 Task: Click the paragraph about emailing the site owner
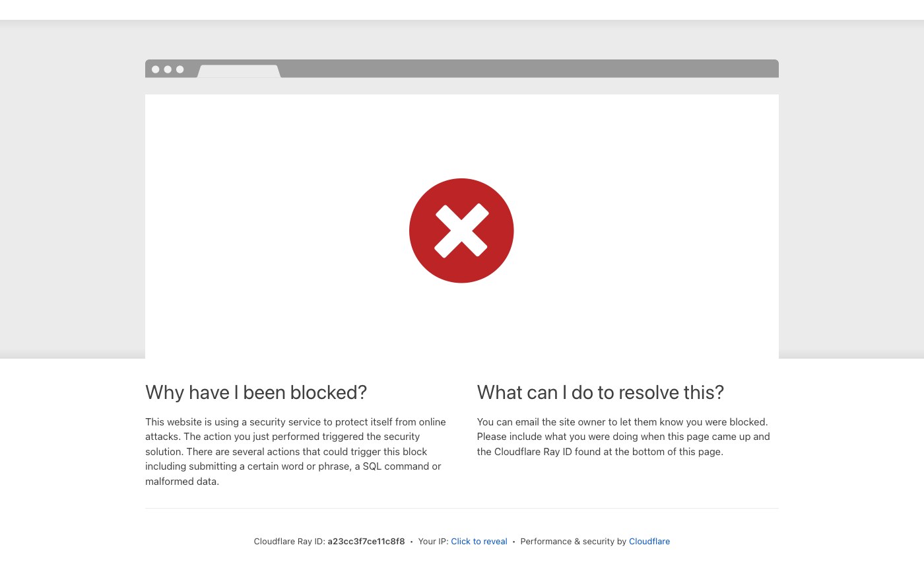tap(624, 437)
